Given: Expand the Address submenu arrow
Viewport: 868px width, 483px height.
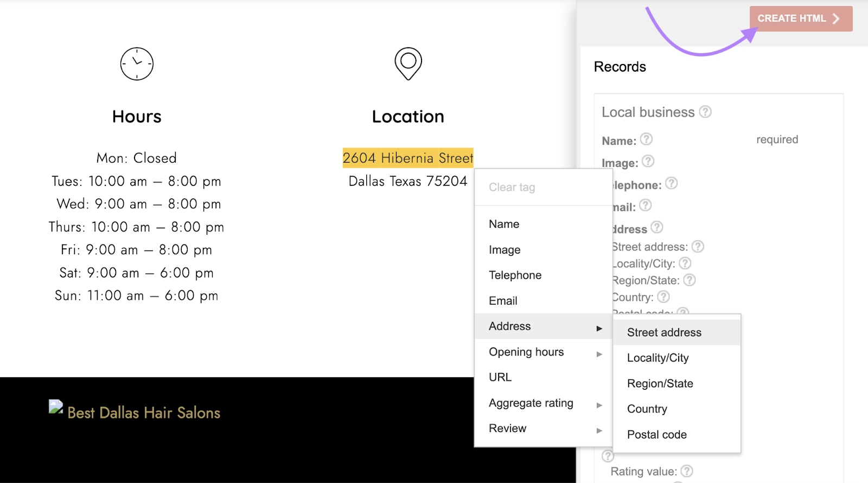Looking at the screenshot, I should pyautogui.click(x=599, y=329).
